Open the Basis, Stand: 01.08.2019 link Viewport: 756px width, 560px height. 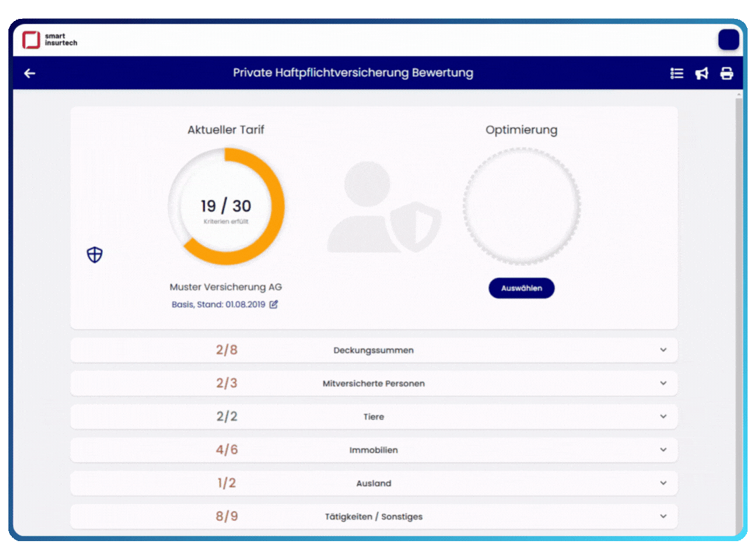point(218,304)
